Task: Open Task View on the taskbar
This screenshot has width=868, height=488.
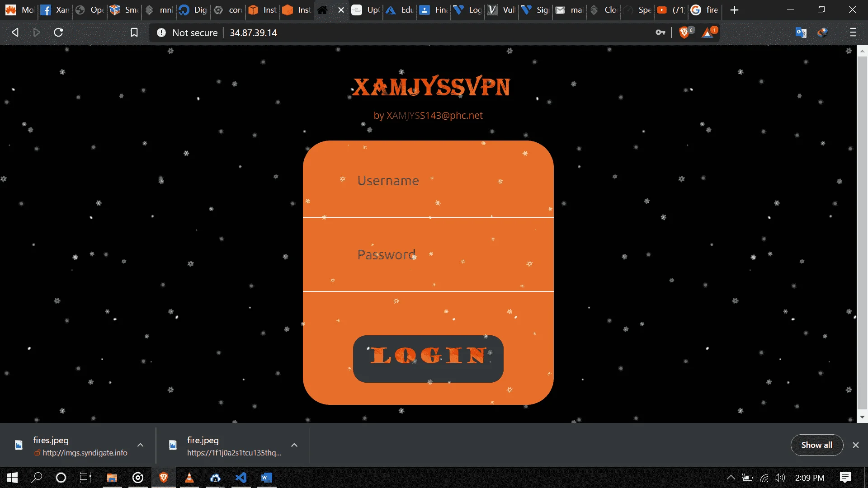Action: pos(85,478)
